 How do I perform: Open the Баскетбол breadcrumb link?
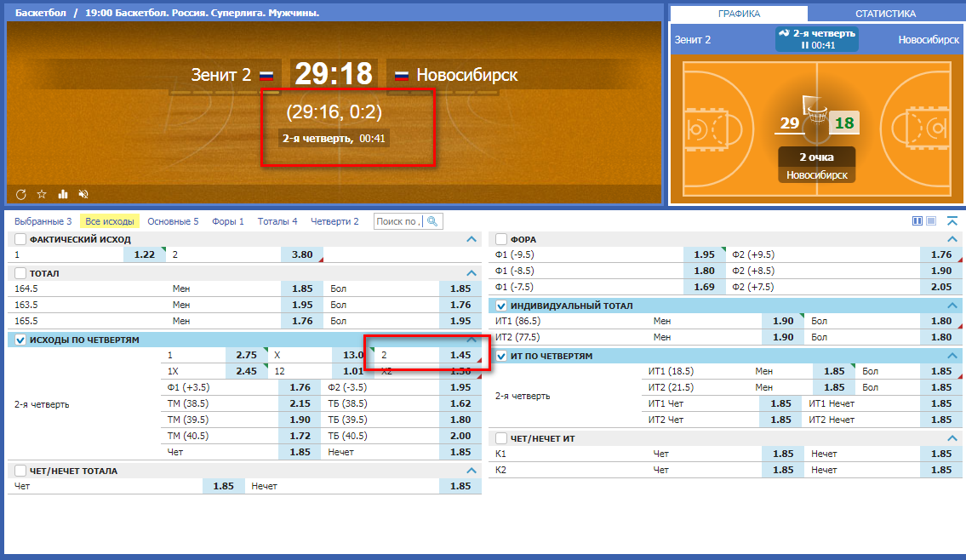(41, 14)
